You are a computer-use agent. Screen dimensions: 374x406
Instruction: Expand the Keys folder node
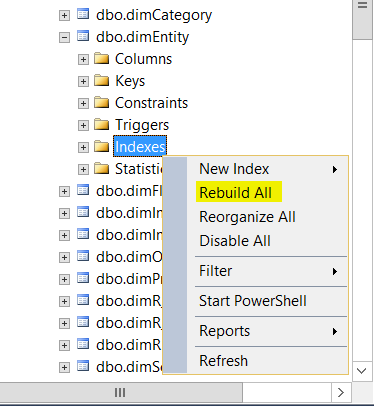pyautogui.click(x=83, y=81)
